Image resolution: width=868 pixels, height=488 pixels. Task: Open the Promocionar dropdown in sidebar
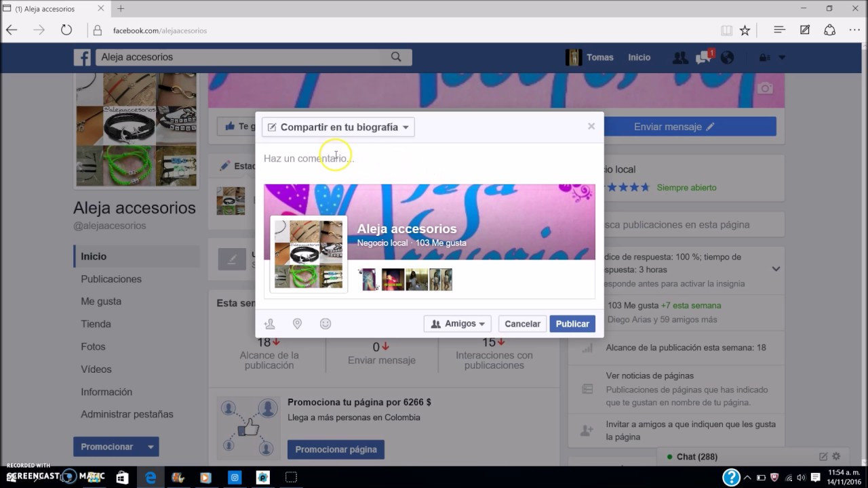115,446
